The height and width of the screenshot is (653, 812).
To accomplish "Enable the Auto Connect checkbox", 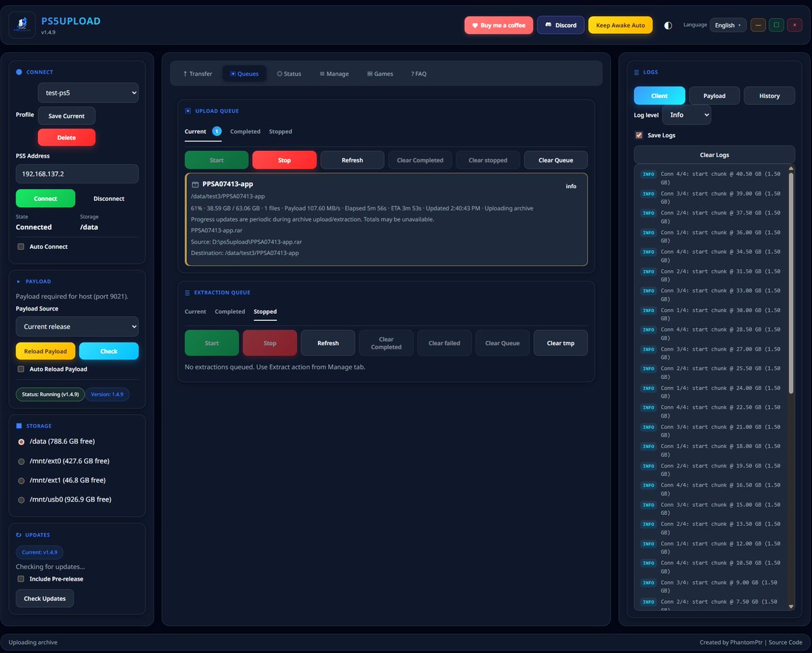I will click(x=21, y=246).
